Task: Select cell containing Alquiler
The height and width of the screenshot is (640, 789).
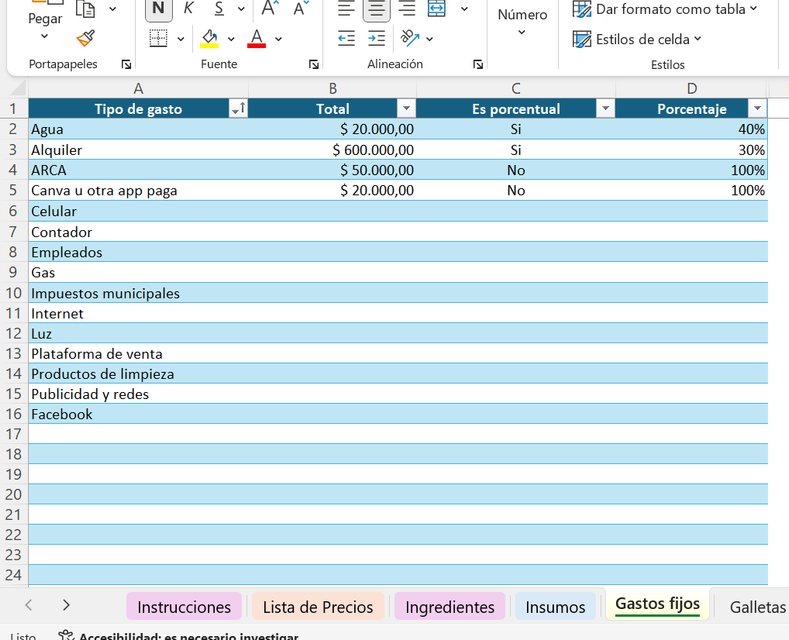Action: [x=138, y=150]
